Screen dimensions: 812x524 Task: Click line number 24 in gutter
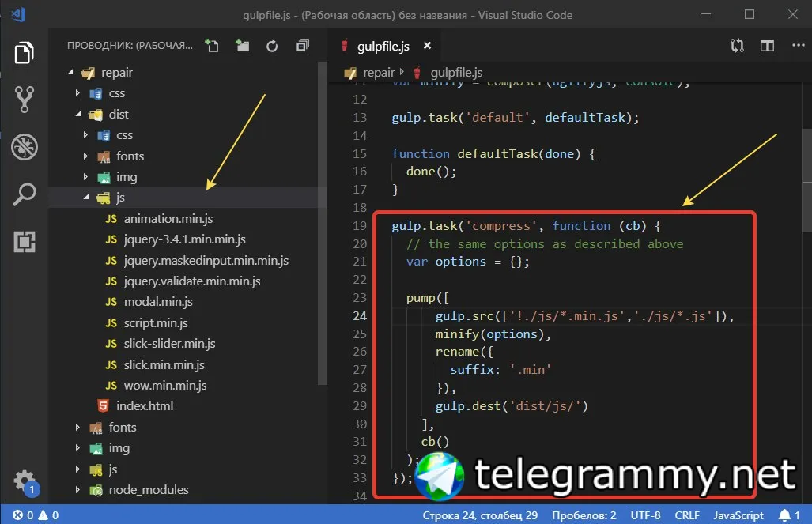360,316
